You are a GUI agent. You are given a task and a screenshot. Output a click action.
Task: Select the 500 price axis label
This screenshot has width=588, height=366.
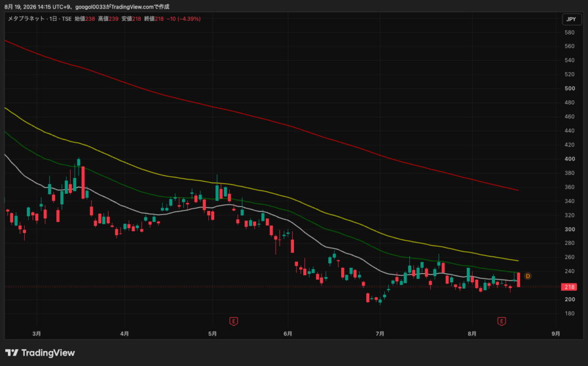click(569, 88)
